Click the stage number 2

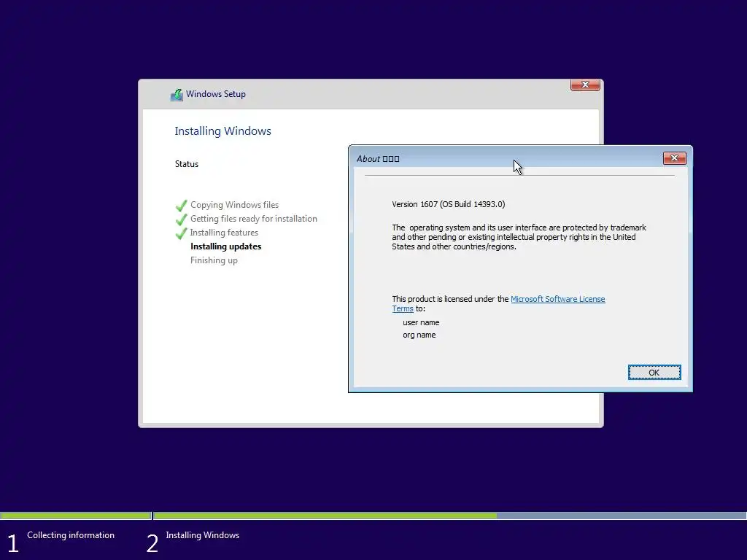[152, 544]
